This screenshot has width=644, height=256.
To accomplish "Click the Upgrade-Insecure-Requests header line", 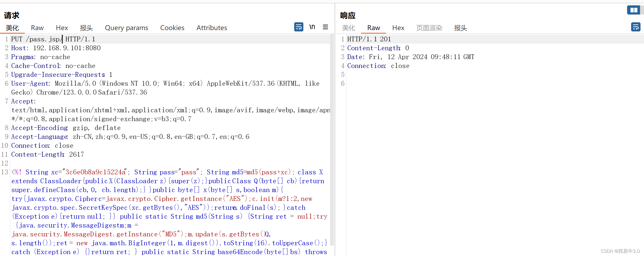I will [x=62, y=75].
